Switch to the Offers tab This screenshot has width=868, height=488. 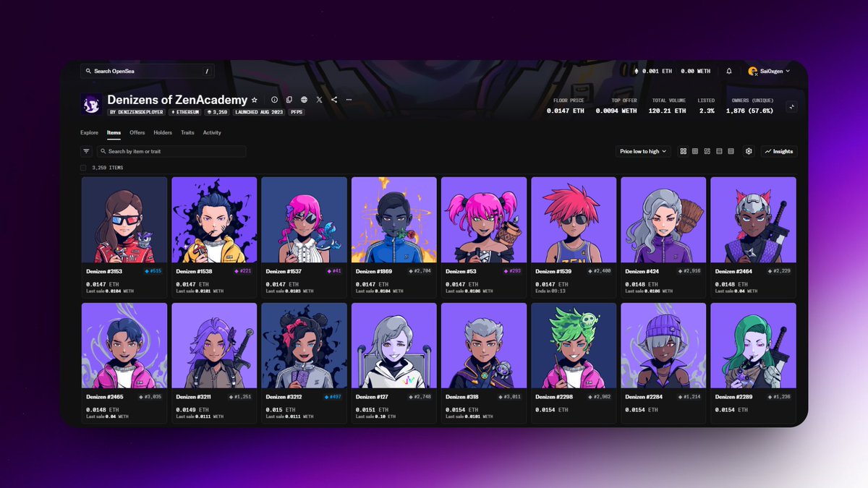coord(137,132)
